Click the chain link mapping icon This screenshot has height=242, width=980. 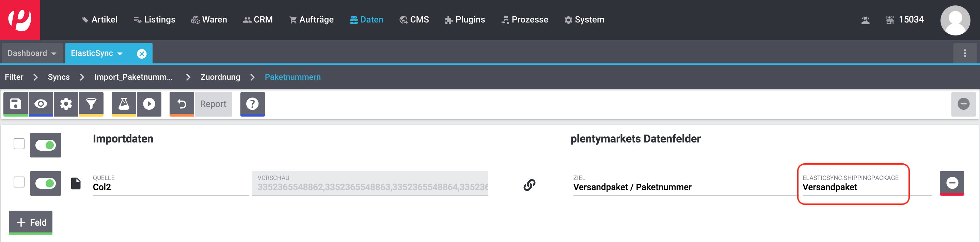(x=529, y=185)
